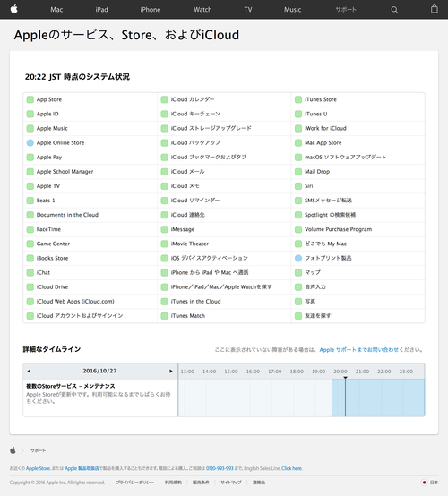The width and height of the screenshot is (448, 496).
Task: Click green status square beside Mail Drop
Action: click(298, 172)
